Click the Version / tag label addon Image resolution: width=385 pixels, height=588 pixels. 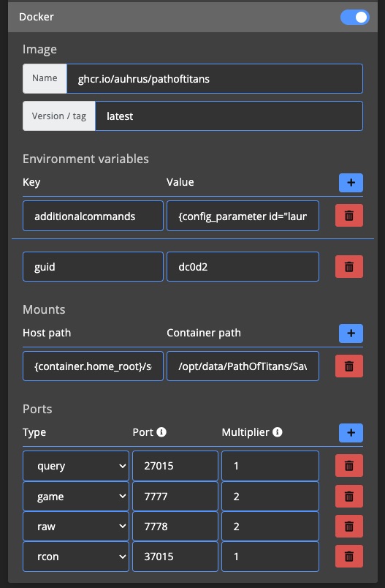click(x=58, y=116)
